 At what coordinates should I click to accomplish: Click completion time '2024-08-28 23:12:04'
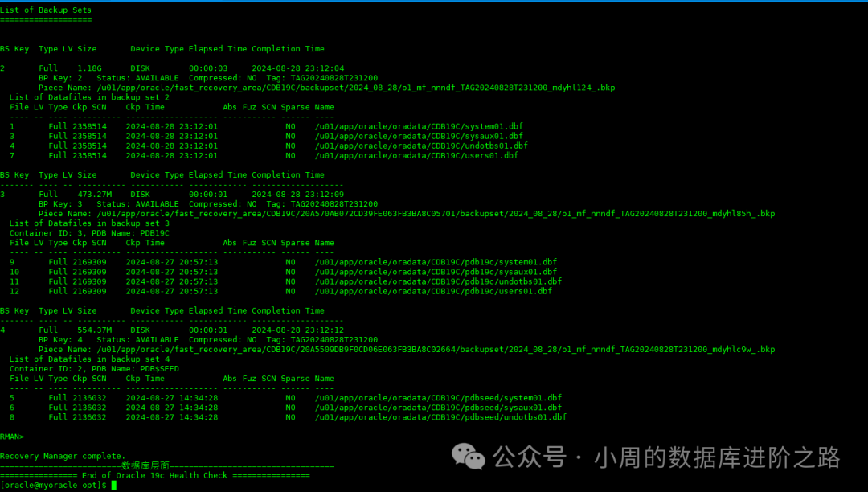pos(298,68)
